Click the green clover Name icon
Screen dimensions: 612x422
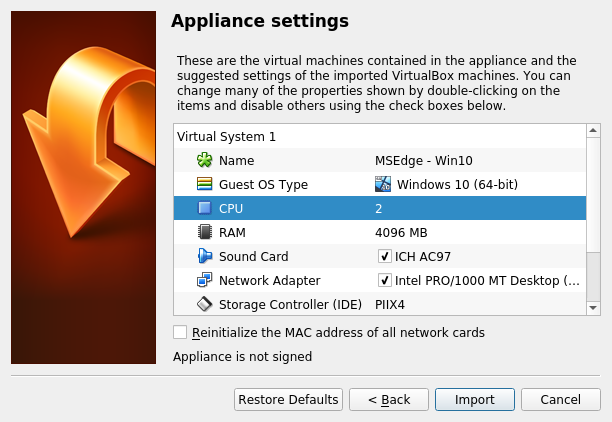205,160
